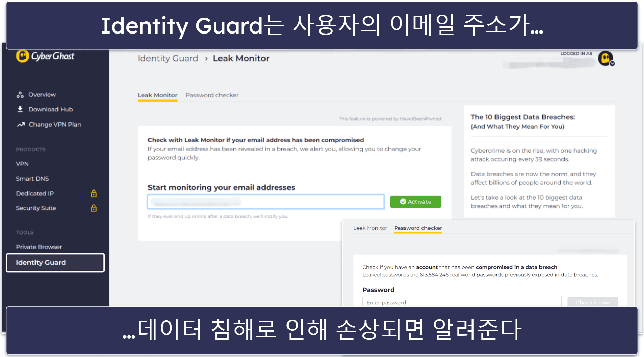Go to Download Hub
Viewport: 644px width, 357px height.
pos(51,109)
